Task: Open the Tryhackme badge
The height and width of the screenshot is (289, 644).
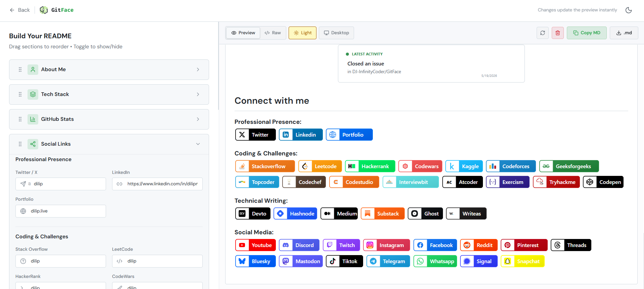Action: click(x=556, y=182)
